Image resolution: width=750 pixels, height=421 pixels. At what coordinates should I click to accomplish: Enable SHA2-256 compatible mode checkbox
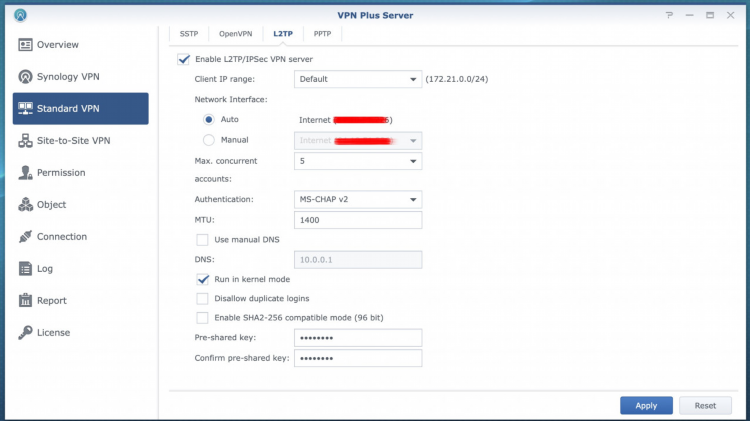202,318
